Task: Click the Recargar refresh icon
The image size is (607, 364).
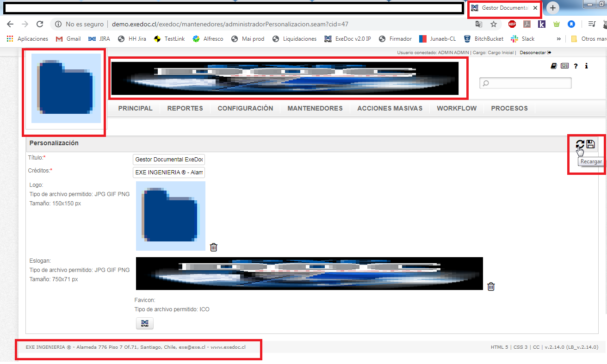Action: [580, 144]
